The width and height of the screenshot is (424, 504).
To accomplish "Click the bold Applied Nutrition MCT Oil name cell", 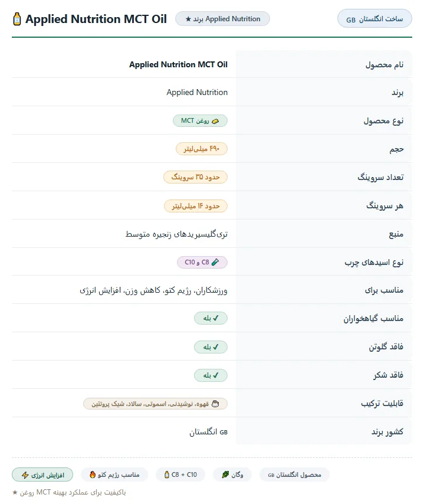I will click(x=178, y=64).
